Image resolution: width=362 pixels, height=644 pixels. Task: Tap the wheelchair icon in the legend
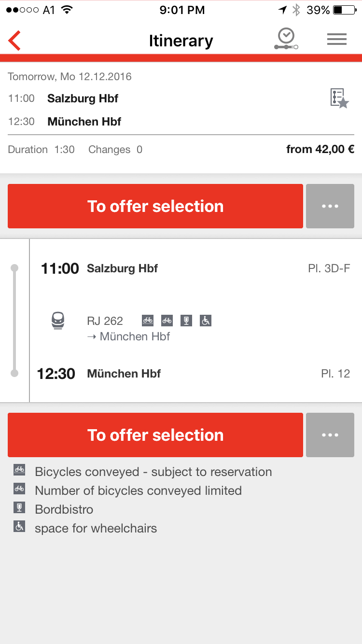[19, 527]
